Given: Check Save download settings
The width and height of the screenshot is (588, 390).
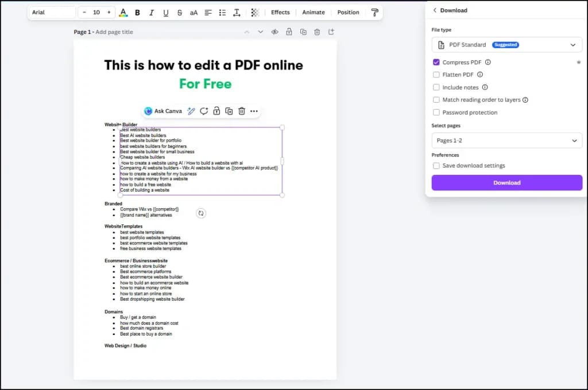Looking at the screenshot, I should (x=436, y=166).
